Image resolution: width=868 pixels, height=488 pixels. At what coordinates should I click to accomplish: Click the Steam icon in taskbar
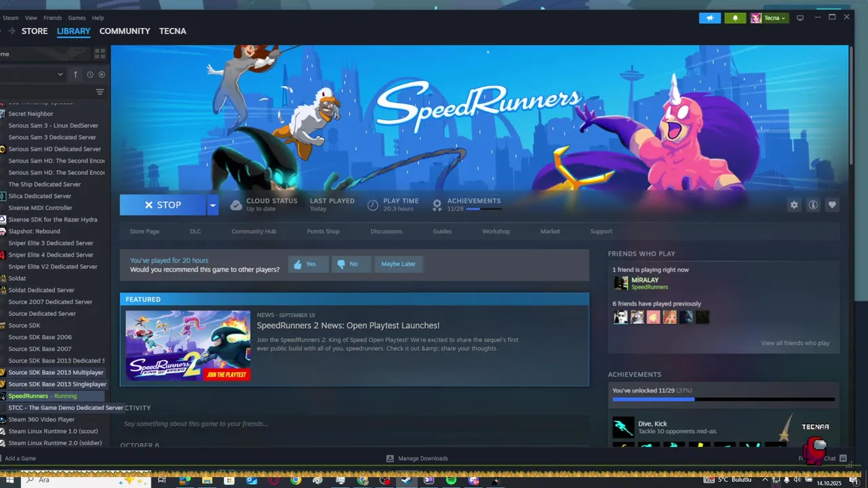[406, 481]
